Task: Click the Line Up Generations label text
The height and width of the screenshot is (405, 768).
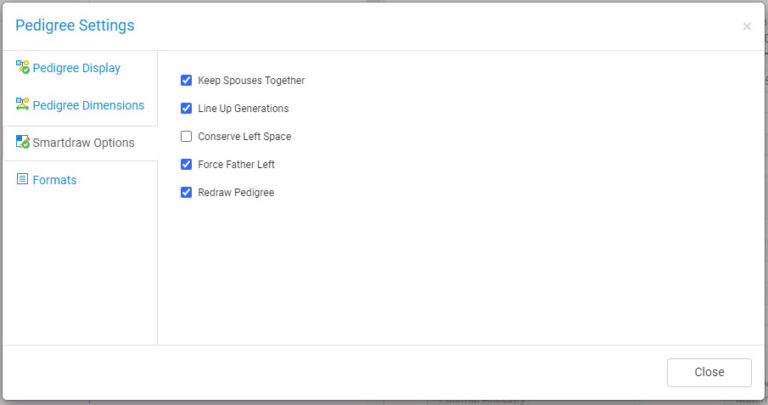Action: pos(243,108)
